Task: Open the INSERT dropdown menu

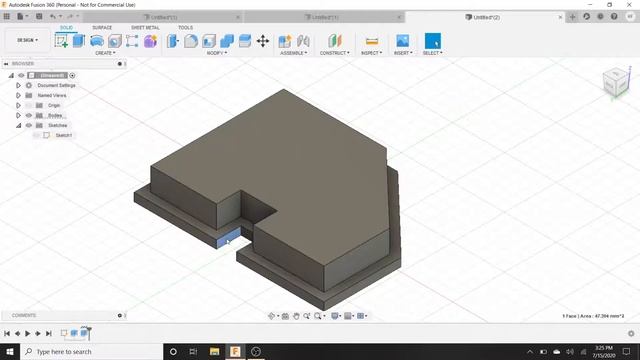Action: [x=403, y=53]
